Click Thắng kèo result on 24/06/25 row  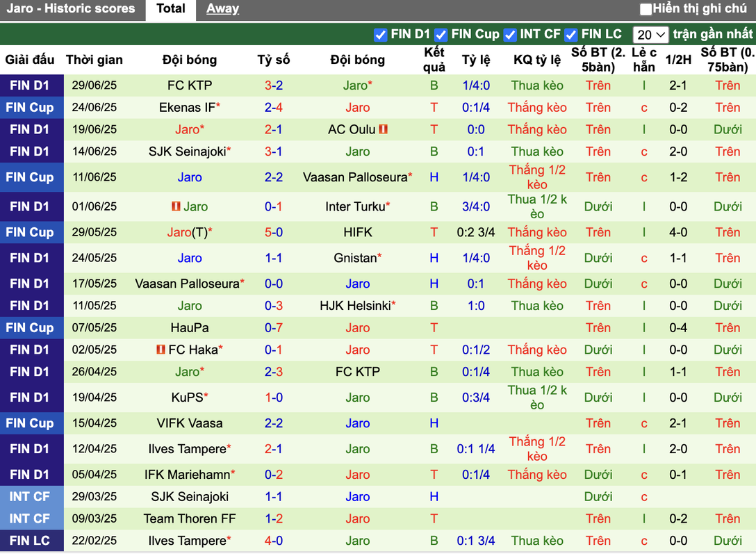coord(537,108)
